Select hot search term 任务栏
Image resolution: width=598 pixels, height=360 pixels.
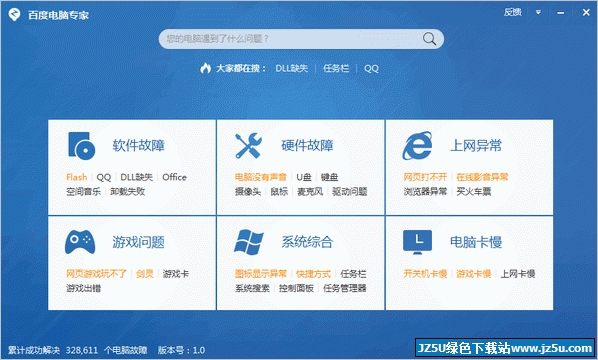click(336, 68)
